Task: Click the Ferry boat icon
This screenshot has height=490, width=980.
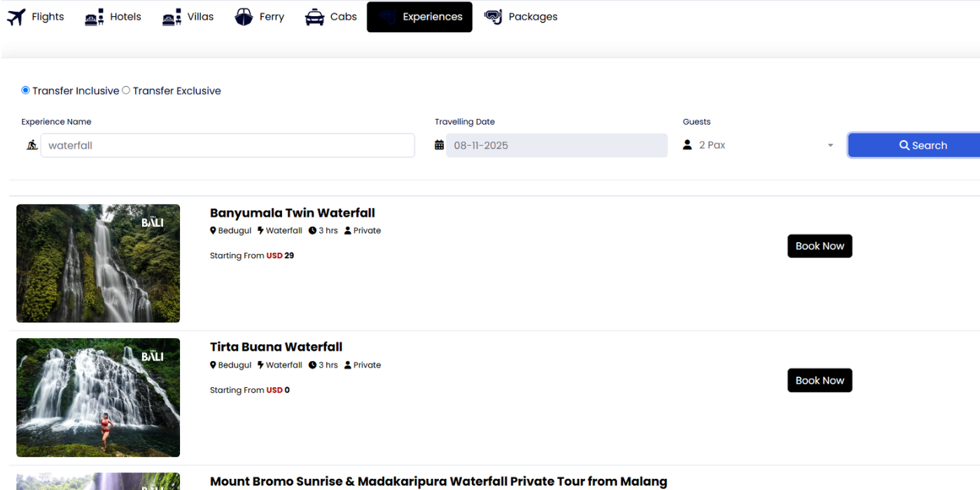Action: (x=244, y=17)
